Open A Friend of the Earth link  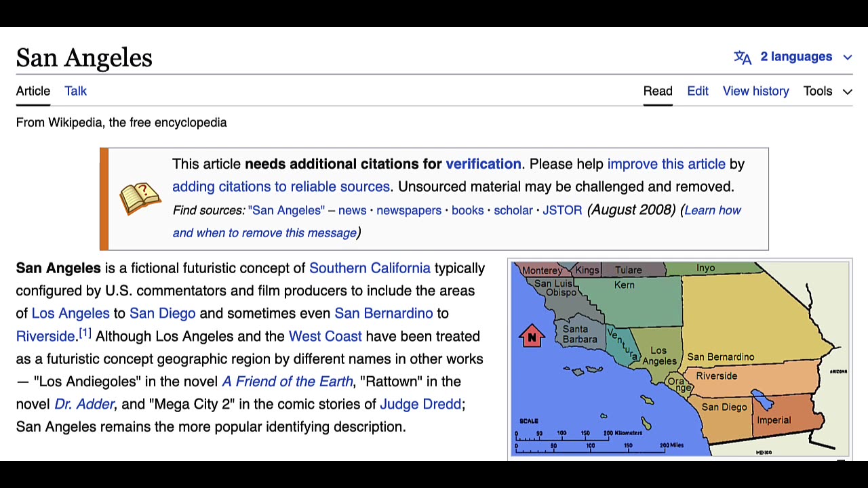288,382
